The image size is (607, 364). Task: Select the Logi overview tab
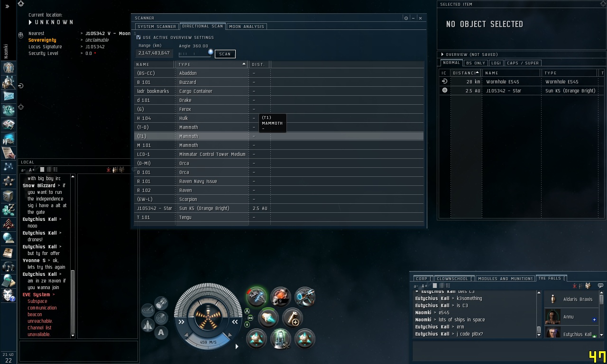click(x=496, y=63)
